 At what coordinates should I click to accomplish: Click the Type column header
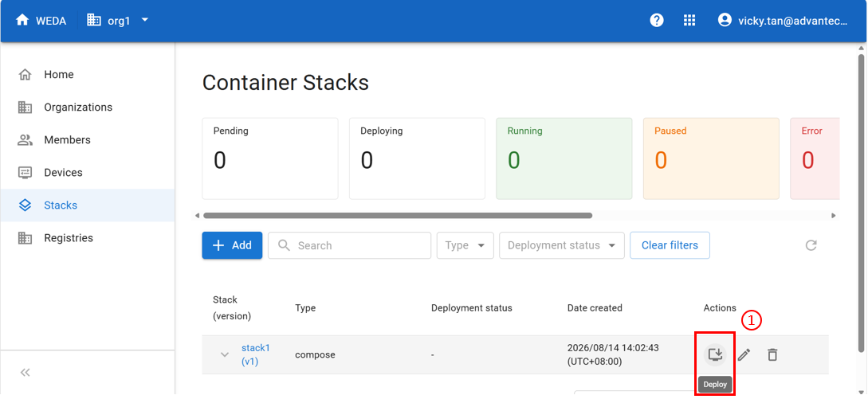point(305,307)
